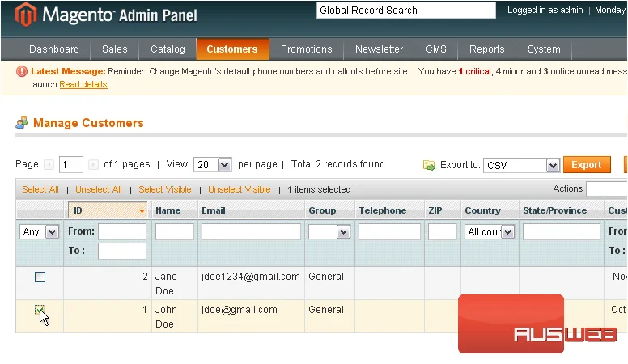Open the Actions dropdown
This screenshot has height=364, width=628.
tap(607, 188)
